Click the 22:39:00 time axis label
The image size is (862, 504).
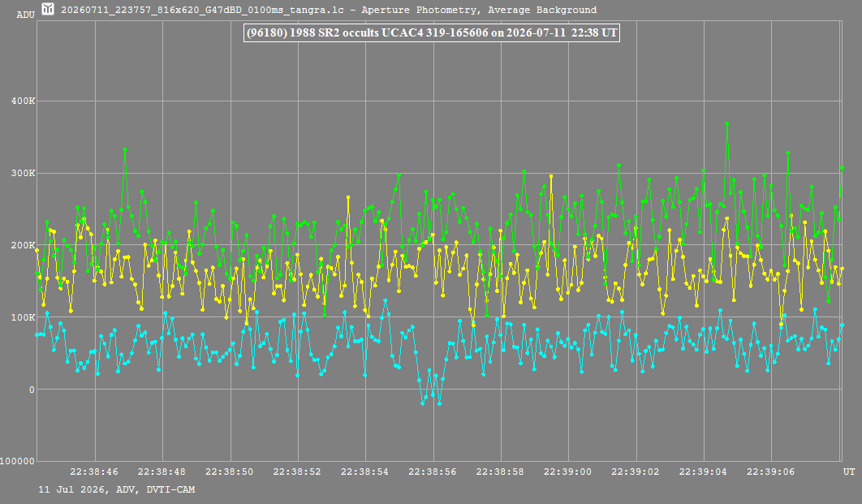[567, 472]
